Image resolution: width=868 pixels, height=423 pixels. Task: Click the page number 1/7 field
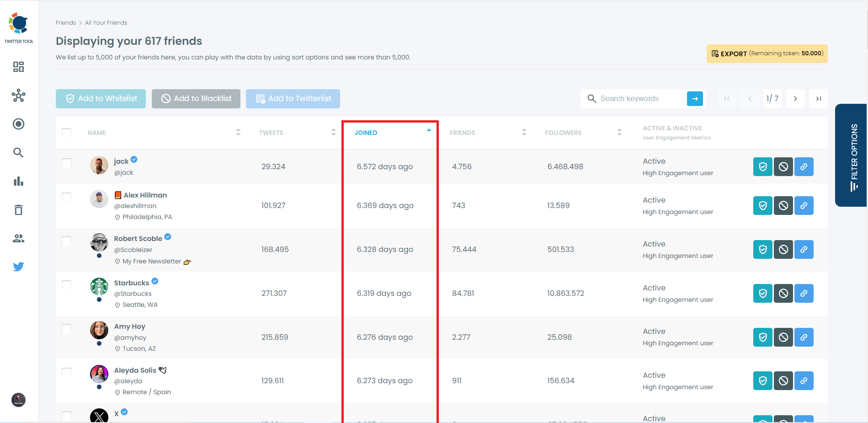click(x=772, y=99)
